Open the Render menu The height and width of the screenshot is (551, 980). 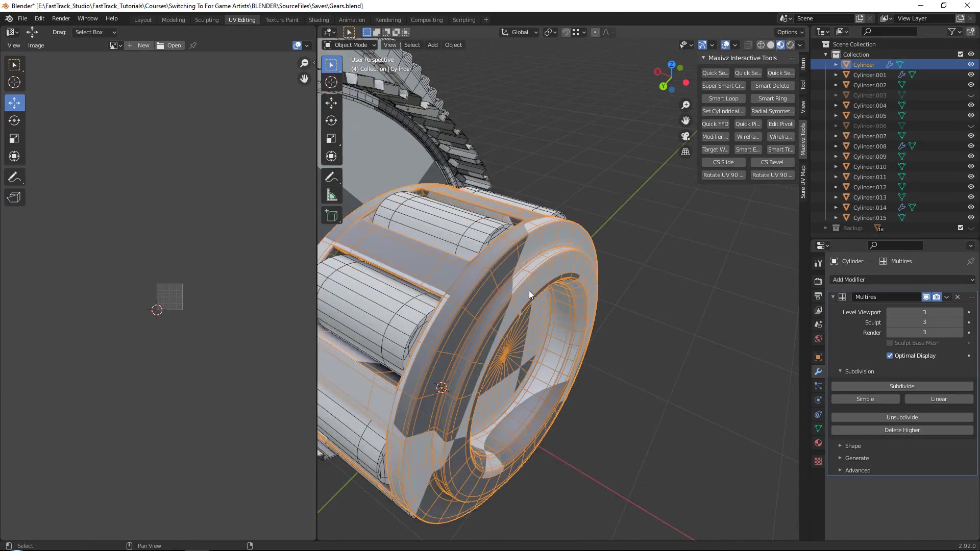point(61,18)
